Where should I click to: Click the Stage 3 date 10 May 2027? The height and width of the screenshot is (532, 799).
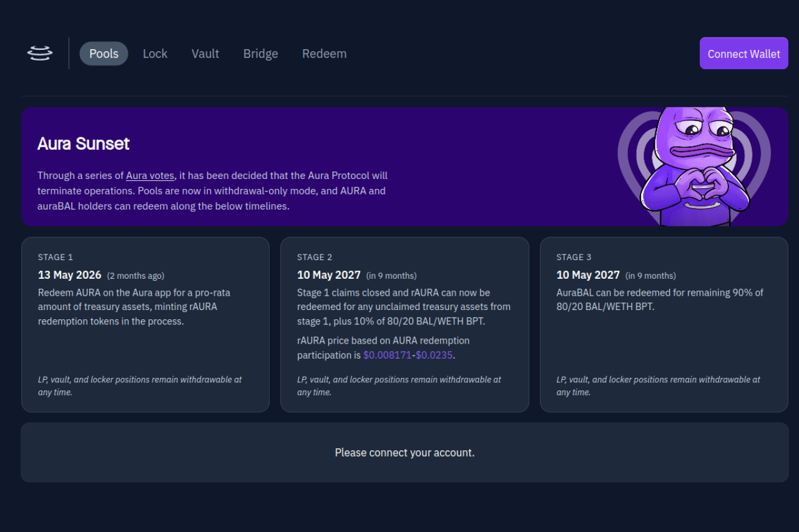point(588,275)
